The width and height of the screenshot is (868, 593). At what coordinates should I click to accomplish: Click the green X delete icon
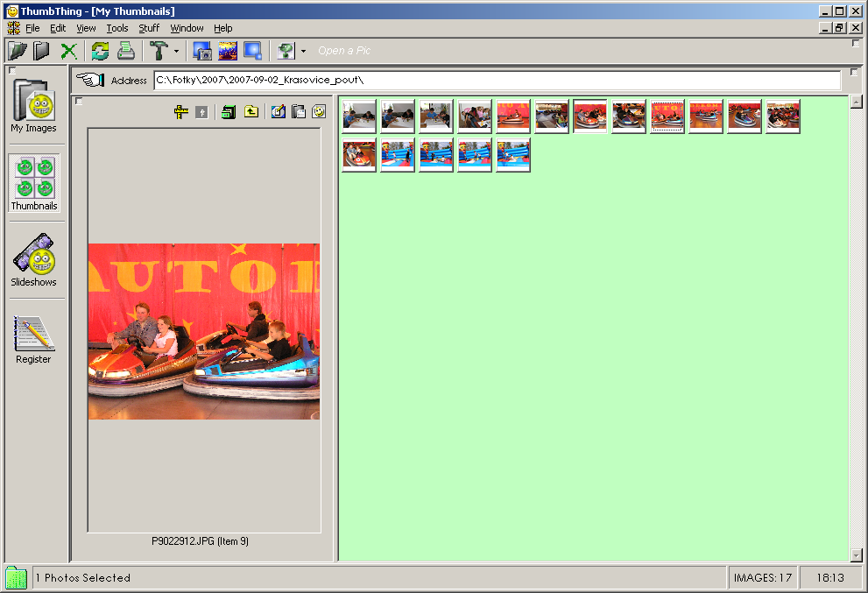[68, 51]
